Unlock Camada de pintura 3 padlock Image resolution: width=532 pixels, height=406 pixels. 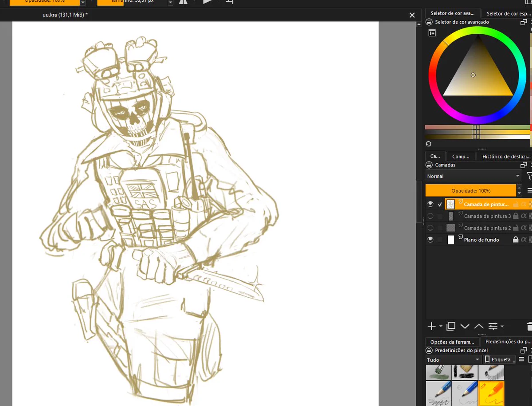(516, 216)
